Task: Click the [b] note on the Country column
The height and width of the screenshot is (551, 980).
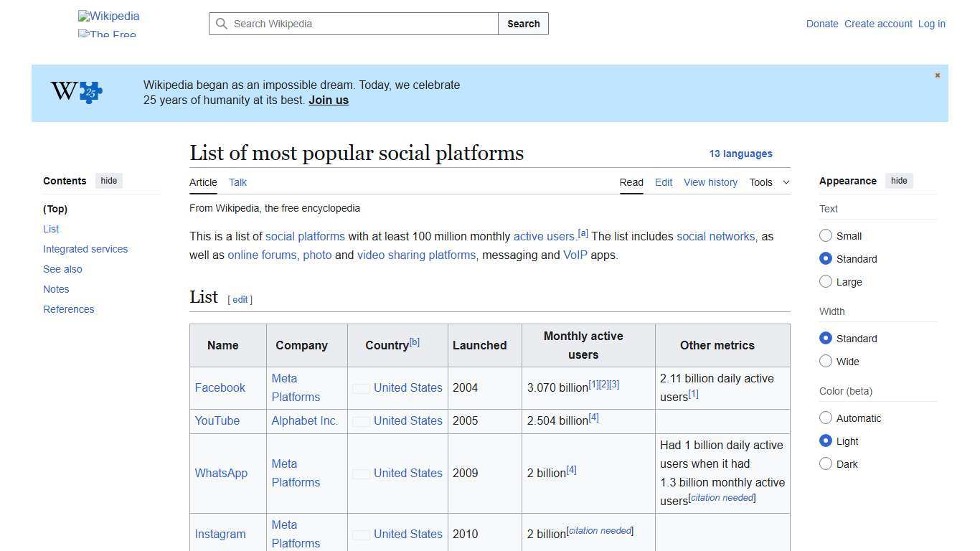Action: point(415,340)
